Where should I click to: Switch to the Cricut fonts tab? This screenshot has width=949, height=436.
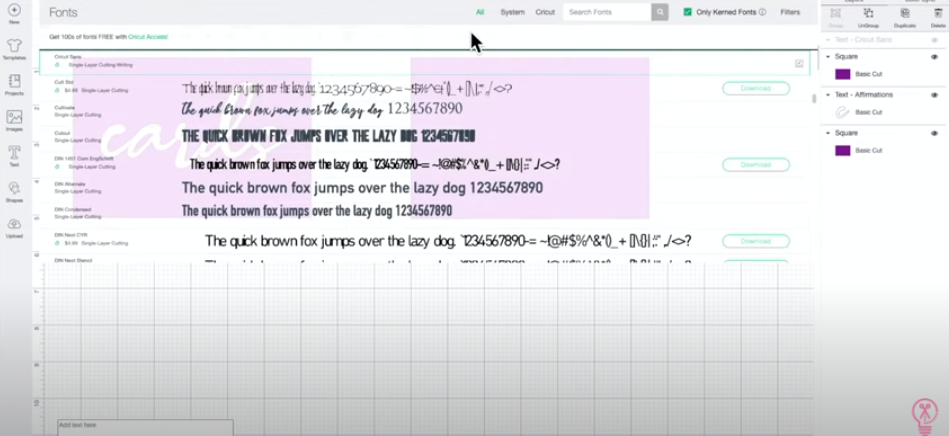(x=545, y=12)
